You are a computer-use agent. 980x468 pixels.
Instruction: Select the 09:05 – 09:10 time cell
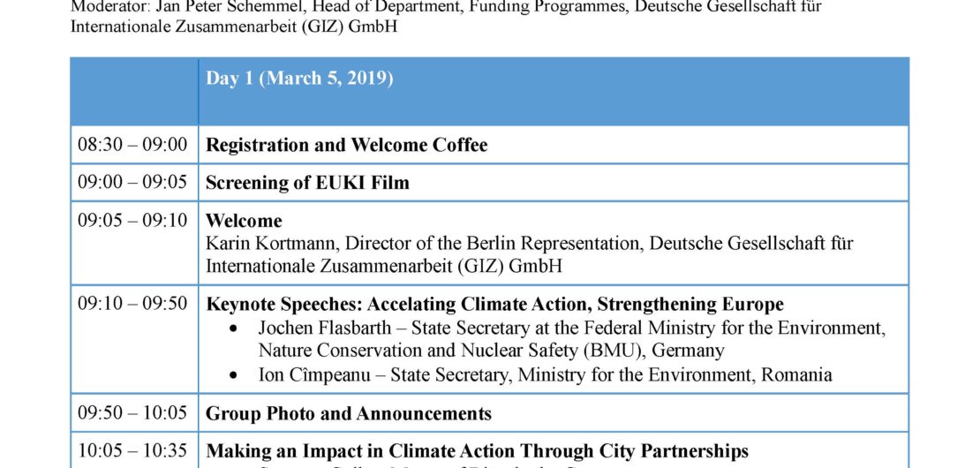132,221
